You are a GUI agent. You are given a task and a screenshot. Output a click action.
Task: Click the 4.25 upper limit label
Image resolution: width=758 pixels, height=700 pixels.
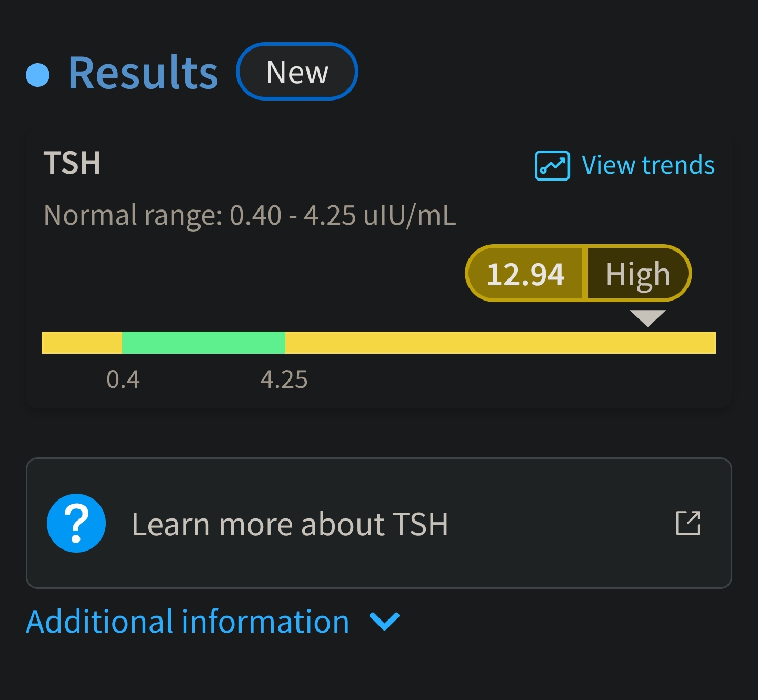pyautogui.click(x=284, y=379)
